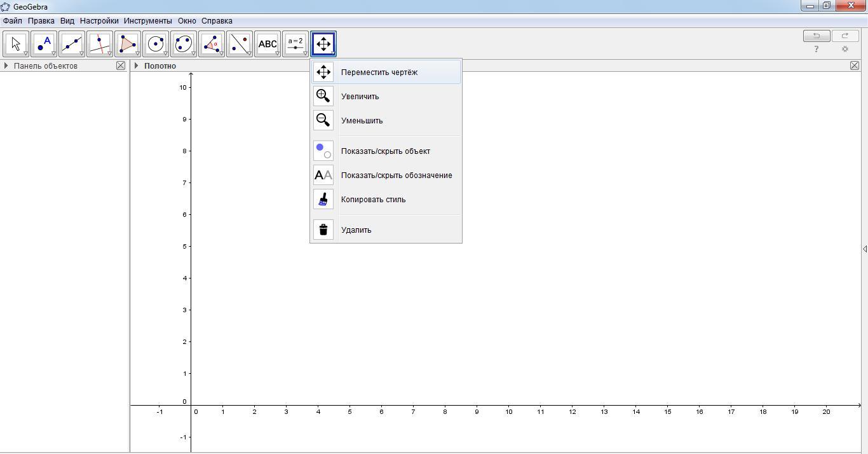Viewport: 868px width, 454px height.
Task: Open settings with the gear icon
Action: coord(845,49)
